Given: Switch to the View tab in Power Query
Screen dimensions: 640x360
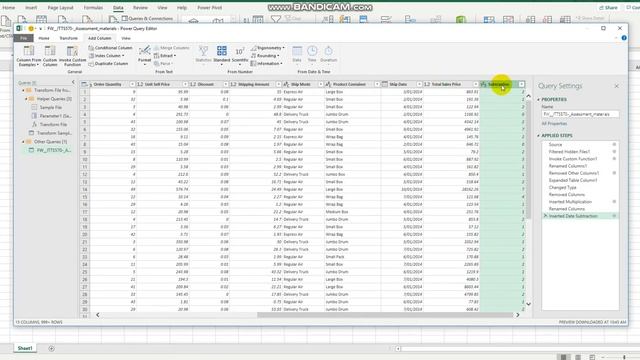Looking at the screenshot, I should point(126,38).
